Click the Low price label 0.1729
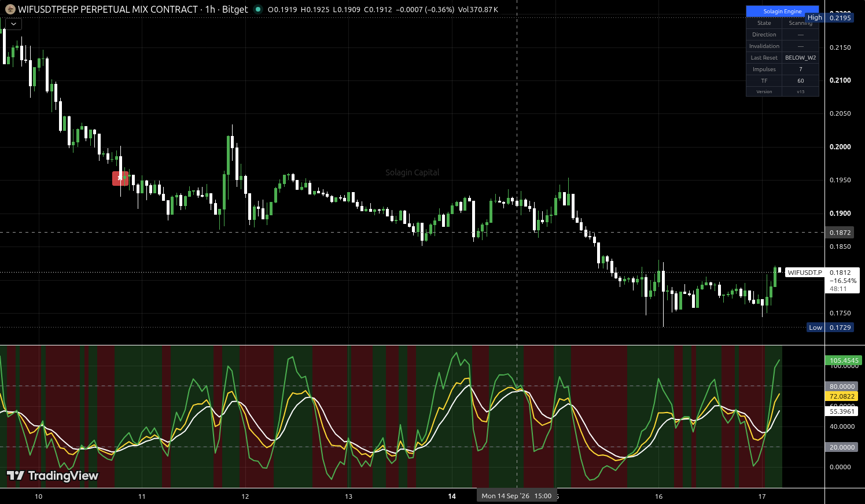The width and height of the screenshot is (865, 504). [840, 328]
